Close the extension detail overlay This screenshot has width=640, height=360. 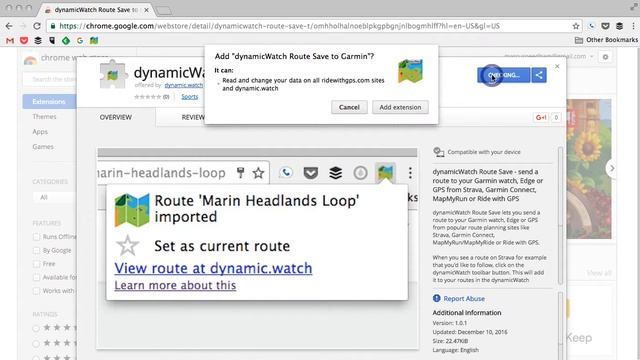tap(557, 66)
